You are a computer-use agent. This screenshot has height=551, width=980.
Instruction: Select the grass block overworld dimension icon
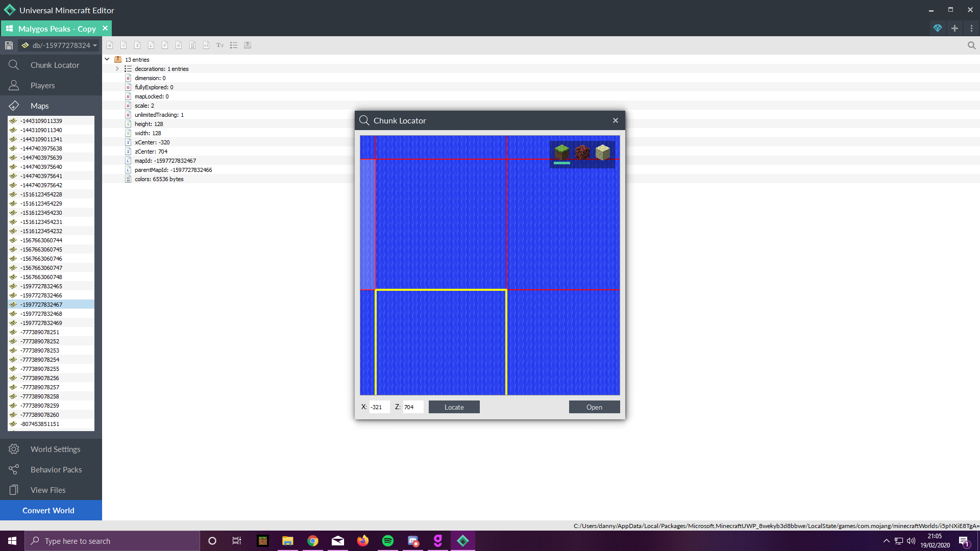click(x=562, y=153)
